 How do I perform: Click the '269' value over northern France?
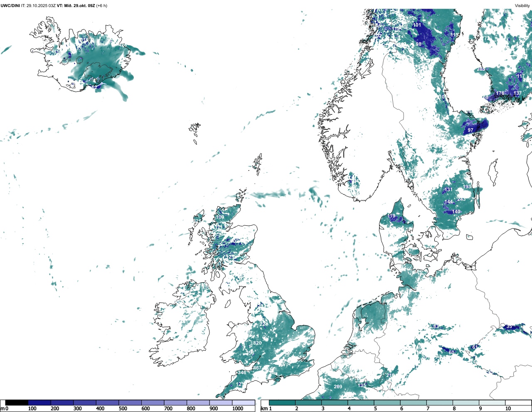coord(338,387)
